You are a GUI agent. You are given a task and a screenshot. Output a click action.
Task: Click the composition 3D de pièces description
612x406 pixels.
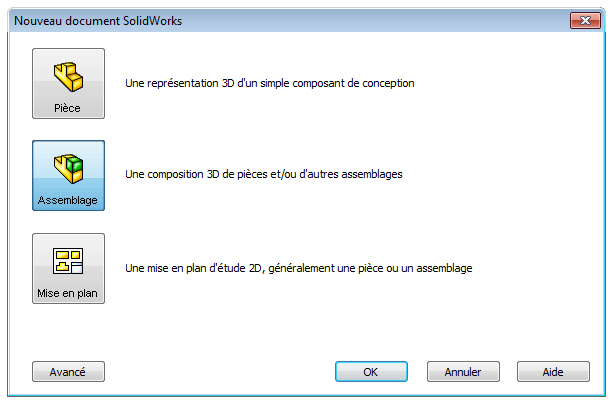(263, 174)
